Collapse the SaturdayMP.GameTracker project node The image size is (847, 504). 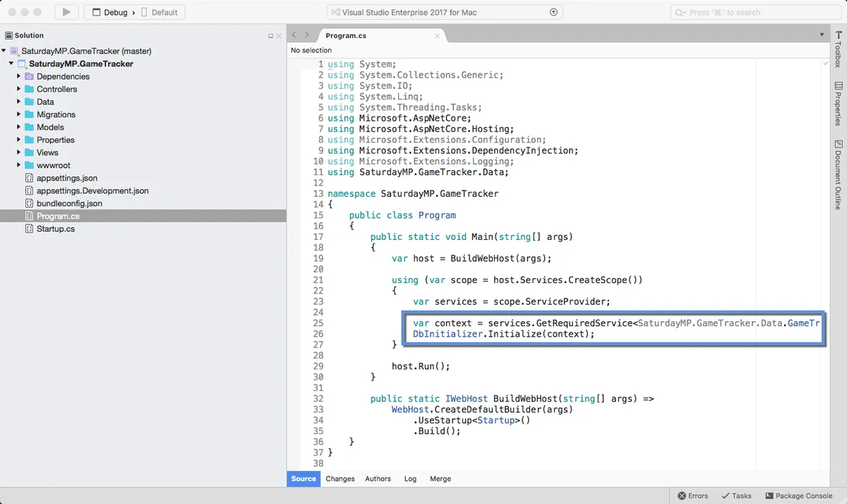pyautogui.click(x=11, y=64)
